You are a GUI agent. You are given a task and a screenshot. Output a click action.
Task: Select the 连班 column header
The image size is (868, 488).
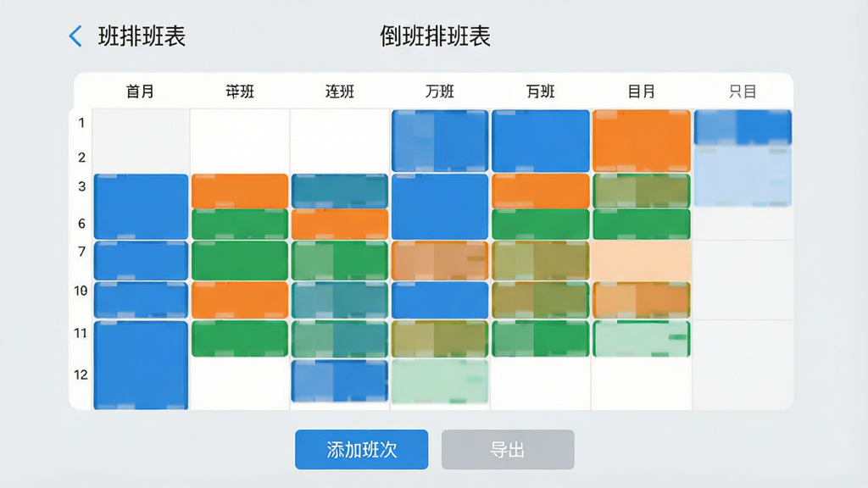(339, 91)
